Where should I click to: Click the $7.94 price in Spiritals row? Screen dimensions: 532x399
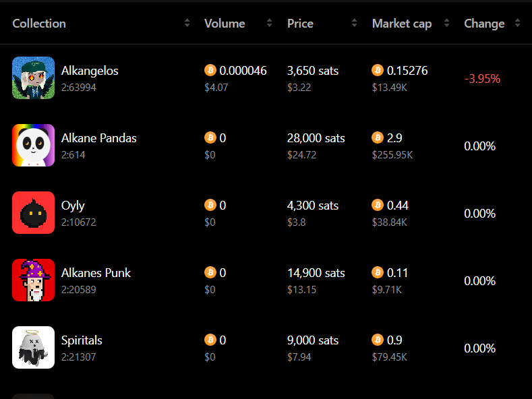pos(299,357)
